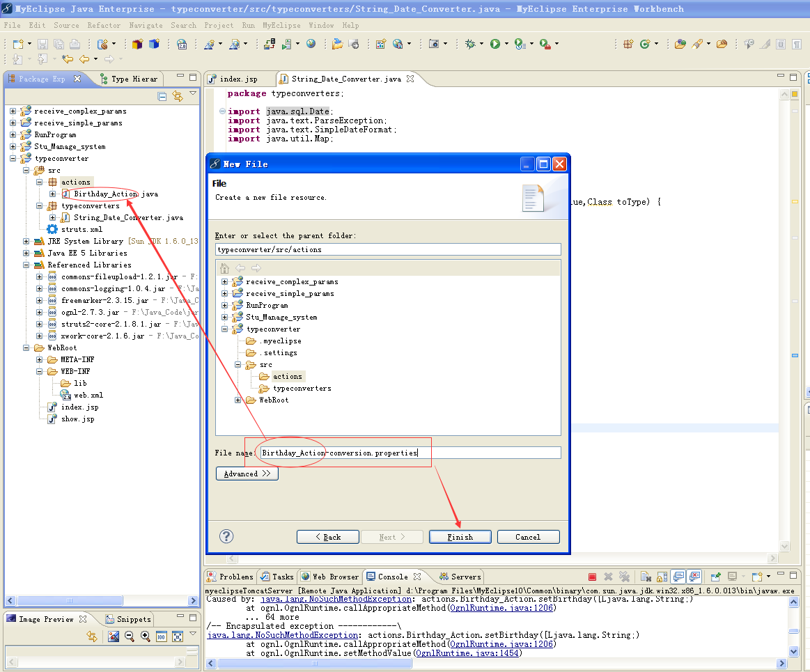Screen dimensions: 810x672
Task: Expand the JRE System Library node
Action: pos(26,241)
